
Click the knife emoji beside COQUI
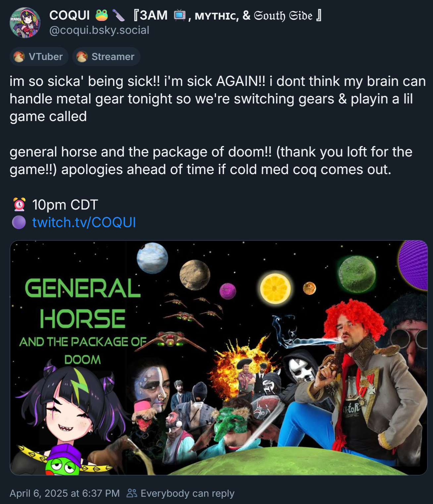pos(118,15)
